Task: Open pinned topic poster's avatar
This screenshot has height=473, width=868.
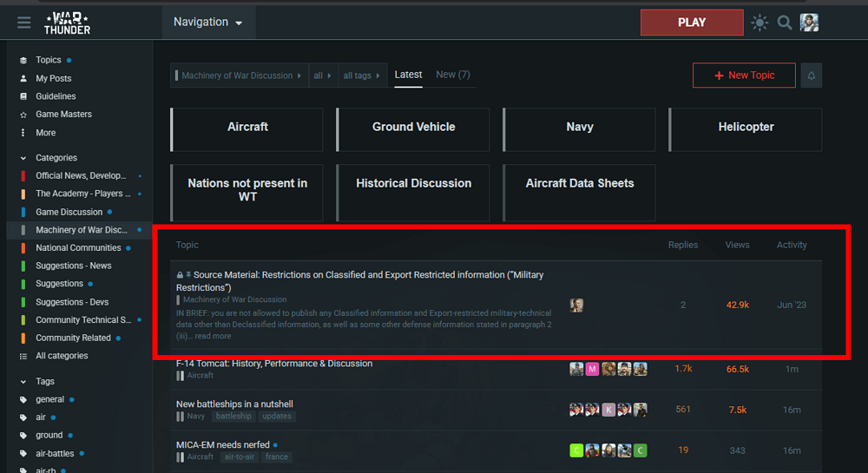Action: click(x=576, y=305)
